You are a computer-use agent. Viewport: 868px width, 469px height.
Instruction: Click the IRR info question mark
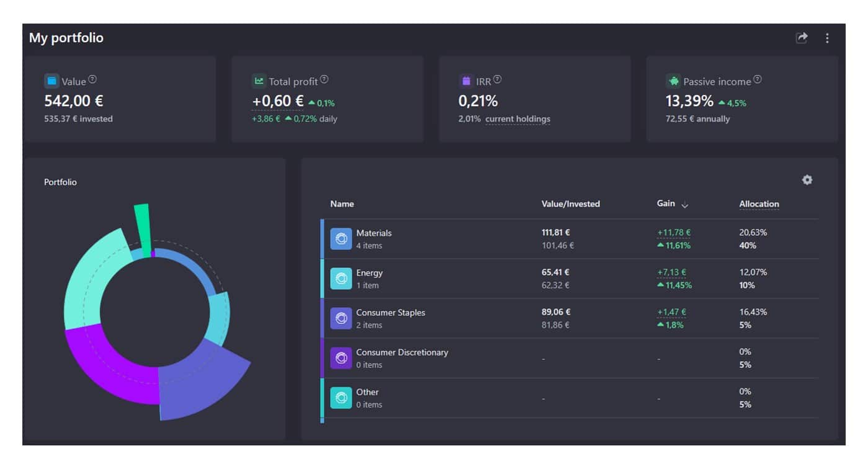pyautogui.click(x=497, y=79)
